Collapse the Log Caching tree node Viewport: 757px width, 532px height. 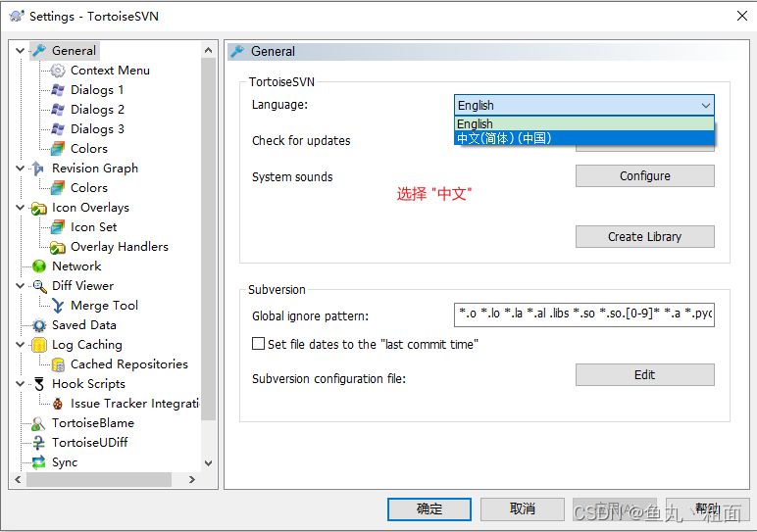[20, 345]
